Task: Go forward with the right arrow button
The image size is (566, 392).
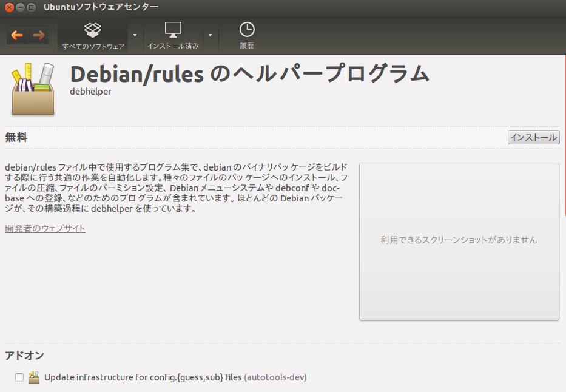Action: [x=39, y=35]
